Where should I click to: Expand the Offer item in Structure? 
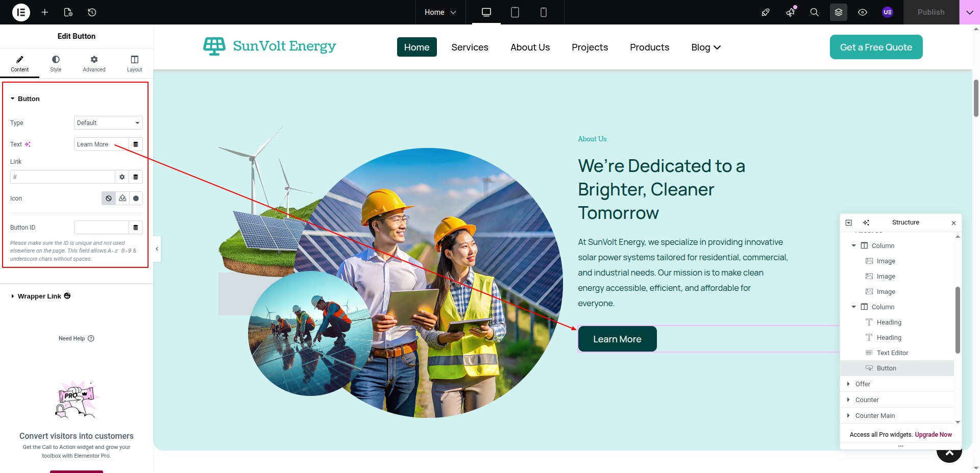point(848,384)
